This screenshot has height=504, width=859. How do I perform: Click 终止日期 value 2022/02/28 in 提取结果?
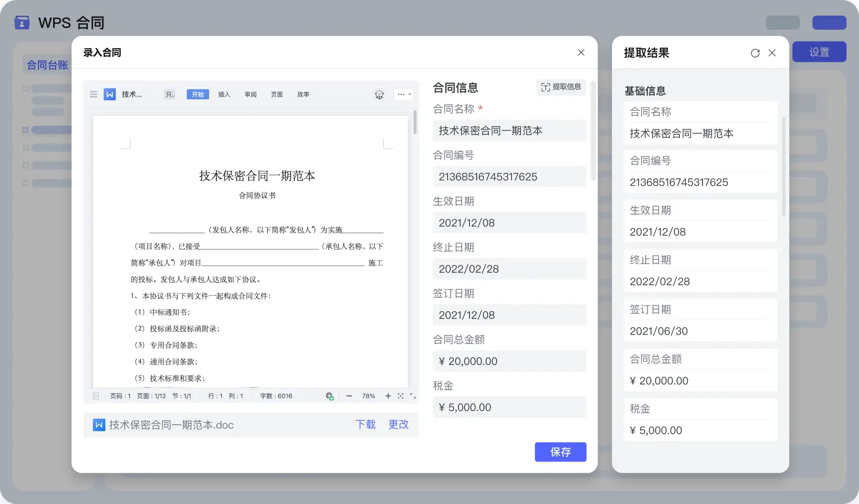point(659,282)
